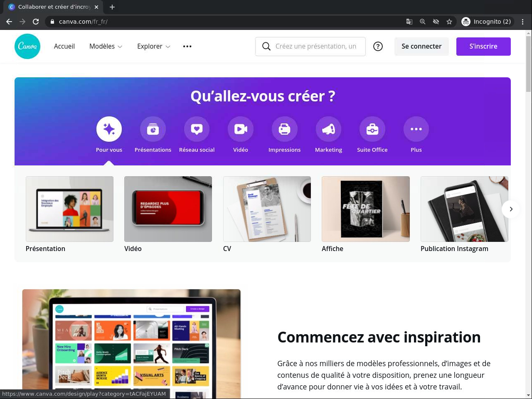The height and width of the screenshot is (399, 532).
Task: Open the Impressions printer icon
Action: point(285,129)
